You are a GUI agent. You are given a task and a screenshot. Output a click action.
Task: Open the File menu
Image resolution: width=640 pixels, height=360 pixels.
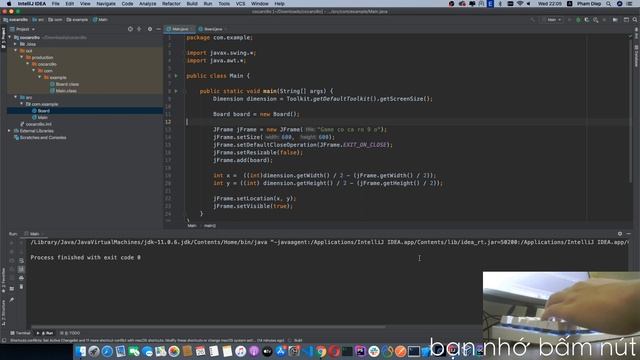coord(56,4)
